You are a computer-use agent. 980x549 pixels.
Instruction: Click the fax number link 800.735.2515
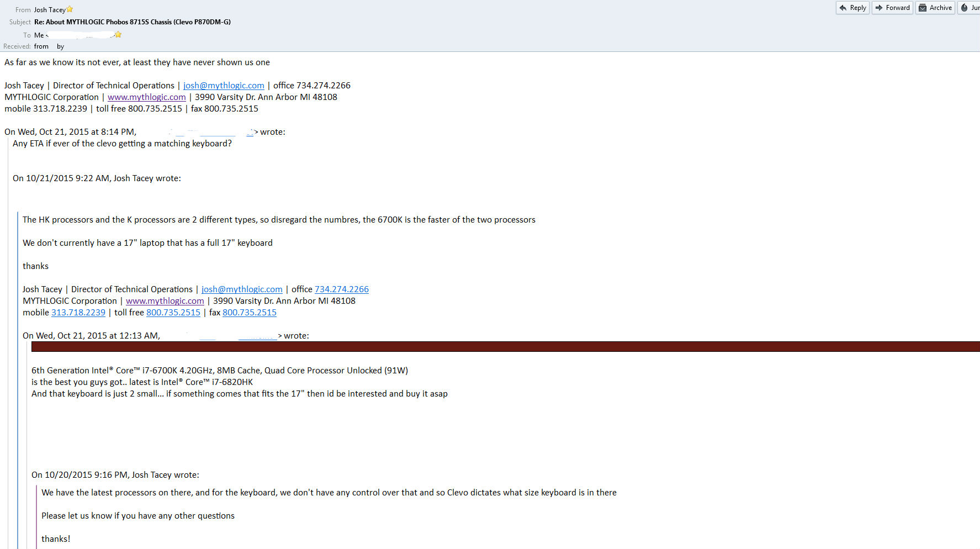click(x=249, y=313)
